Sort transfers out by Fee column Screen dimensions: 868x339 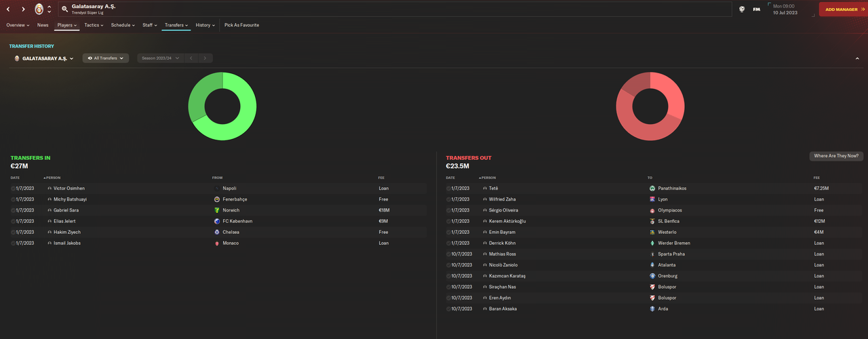pyautogui.click(x=817, y=178)
